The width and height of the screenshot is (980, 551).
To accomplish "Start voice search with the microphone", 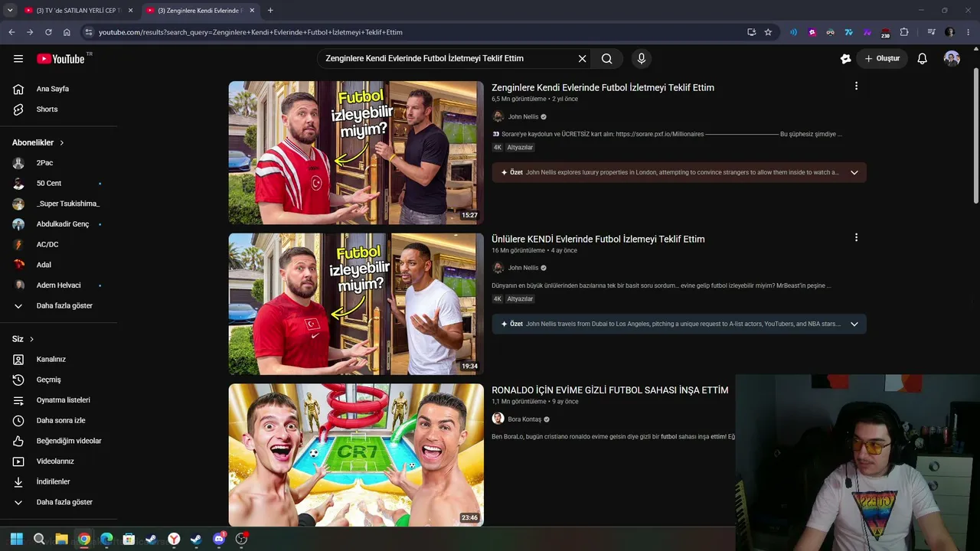I will click(642, 59).
